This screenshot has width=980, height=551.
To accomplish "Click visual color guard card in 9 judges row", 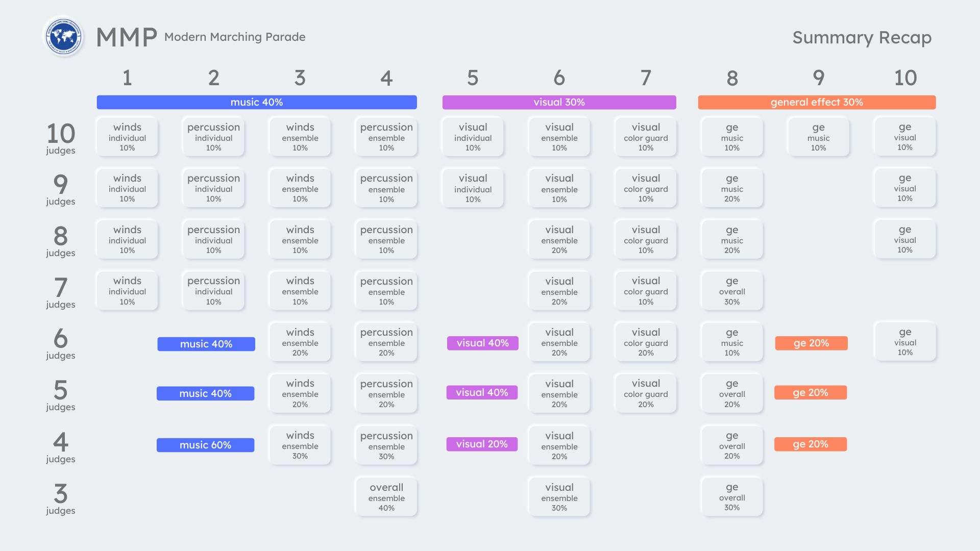I will [x=646, y=188].
